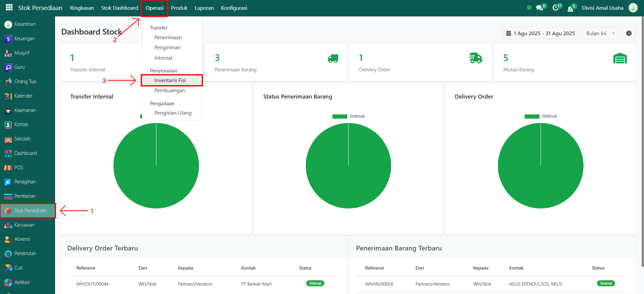Image resolution: width=644 pixels, height=294 pixels.
Task: Open delivery order WH/OUT/00044 row
Action: pos(92,284)
